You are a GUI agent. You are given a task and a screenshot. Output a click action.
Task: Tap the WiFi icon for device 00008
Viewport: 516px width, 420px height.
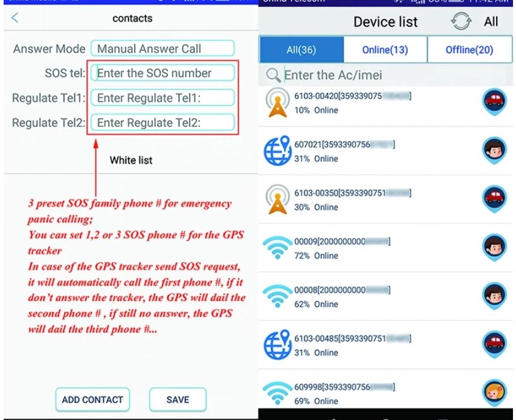click(x=277, y=296)
